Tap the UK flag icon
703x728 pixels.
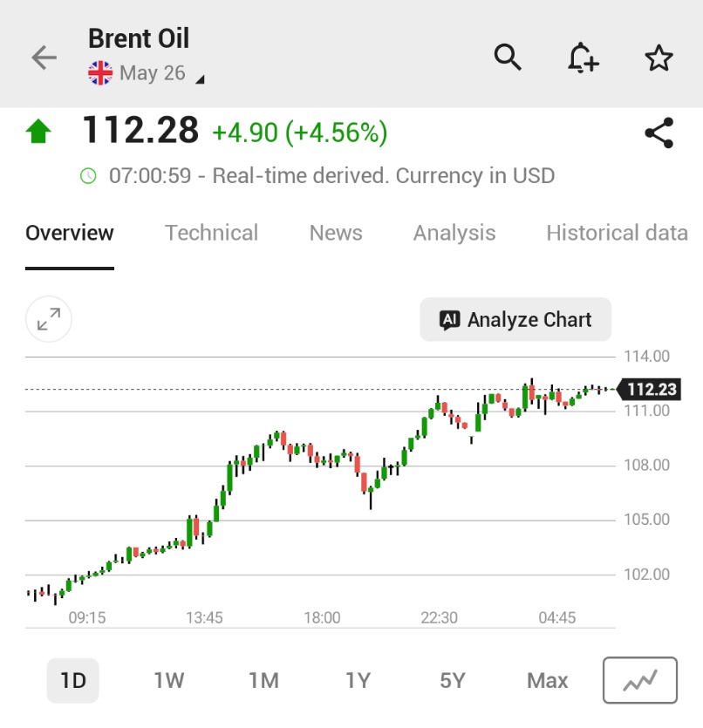(x=100, y=73)
